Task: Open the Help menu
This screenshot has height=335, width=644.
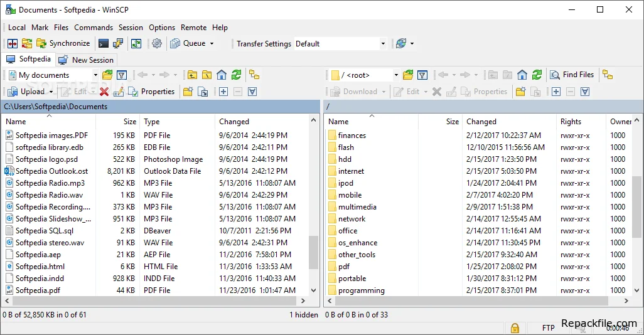Action: coord(220,28)
